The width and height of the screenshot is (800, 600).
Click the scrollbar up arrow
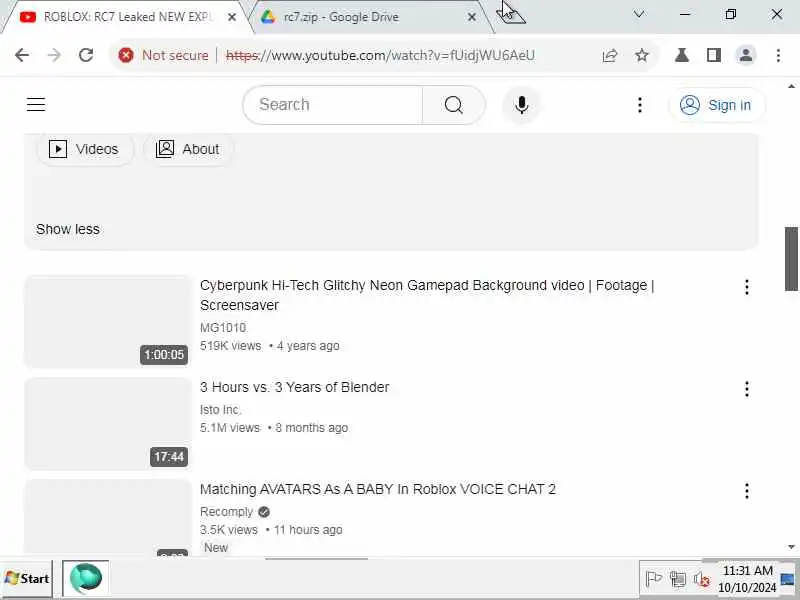(x=791, y=86)
